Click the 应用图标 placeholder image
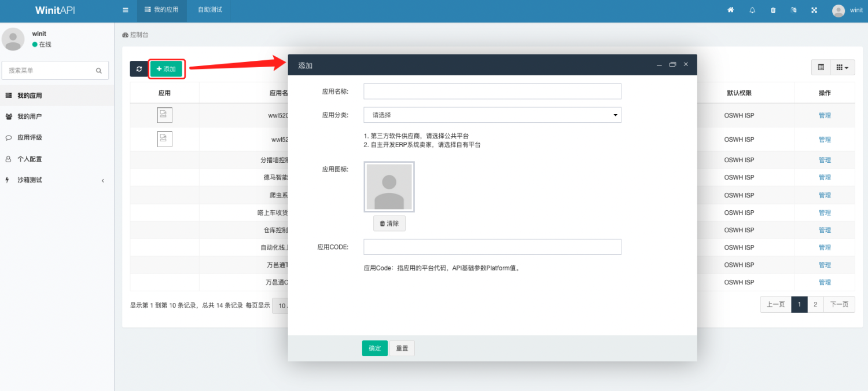Image resolution: width=868 pixels, height=391 pixels. point(389,187)
